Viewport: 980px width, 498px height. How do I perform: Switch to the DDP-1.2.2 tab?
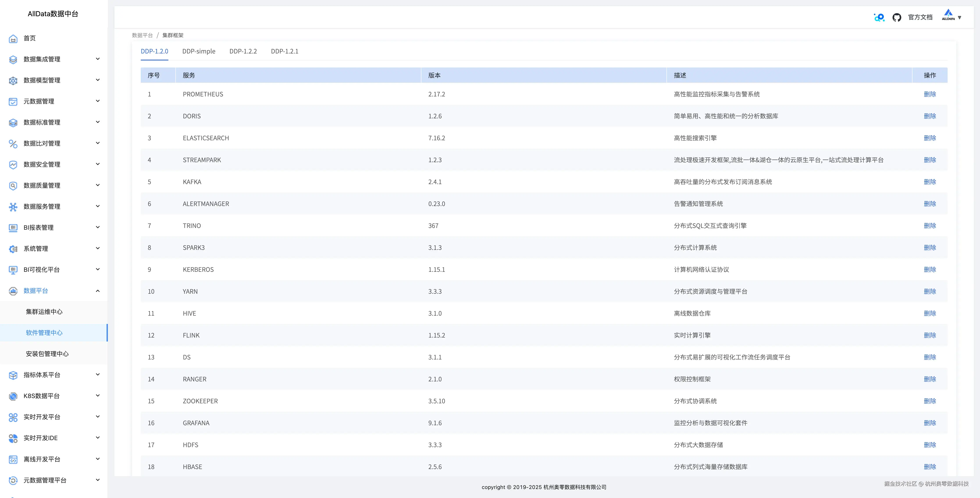tap(243, 51)
